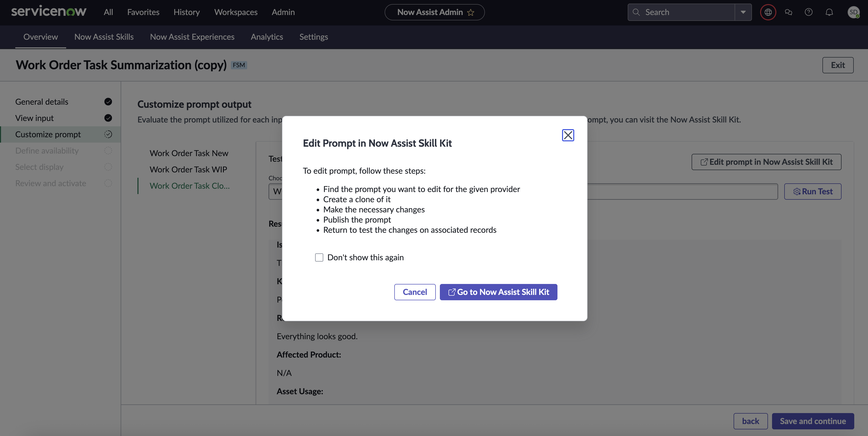Click the Asset Usage: label

click(x=300, y=391)
